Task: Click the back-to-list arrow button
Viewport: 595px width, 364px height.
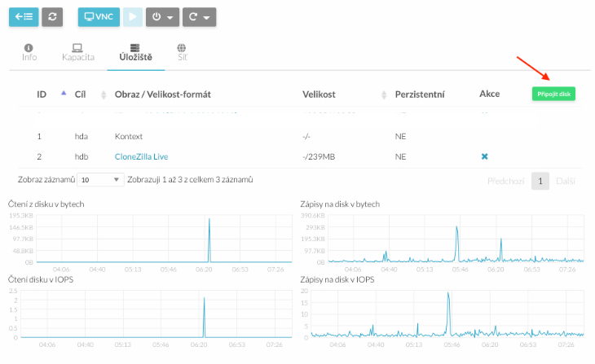Action: pyautogui.click(x=22, y=16)
